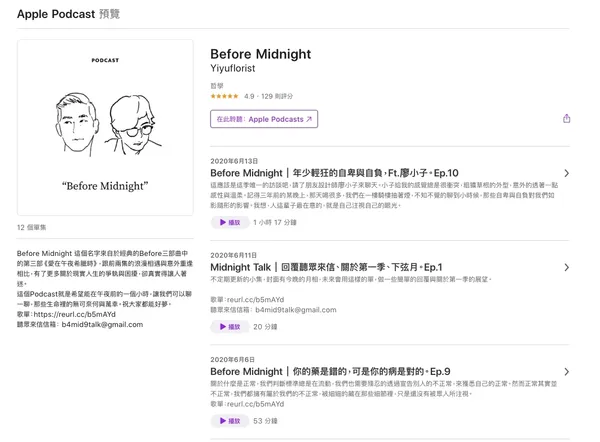Screen dimensions: 600x442
Task: Click the Before Midnight podcast cover artwork
Action: (x=105, y=127)
